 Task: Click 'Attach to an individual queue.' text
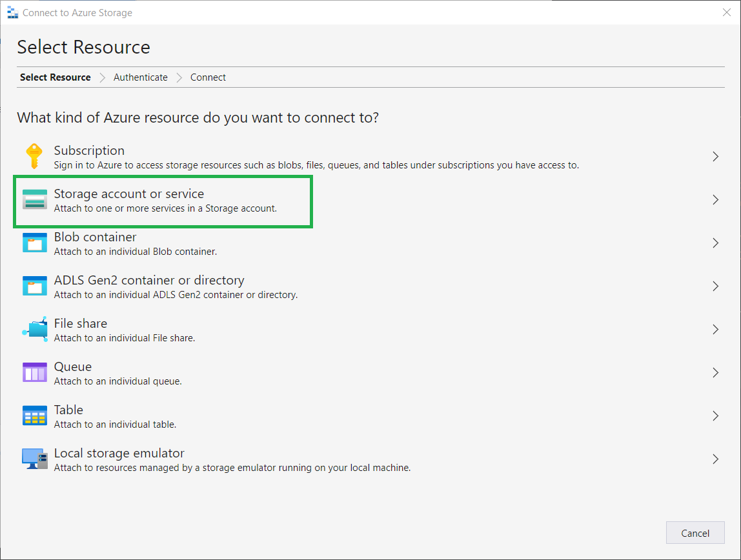[117, 381]
